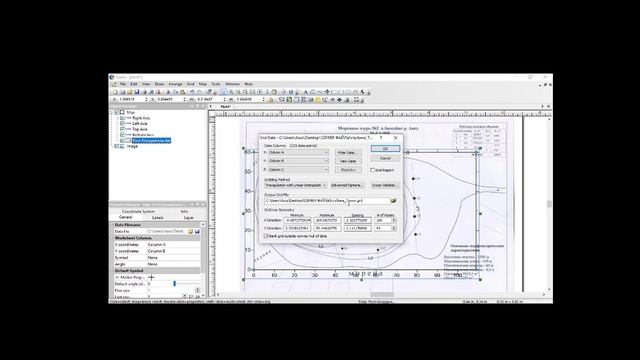Toggle Post layer visibility checkbox
Viewport: 640px width, 360px height.
122,140
